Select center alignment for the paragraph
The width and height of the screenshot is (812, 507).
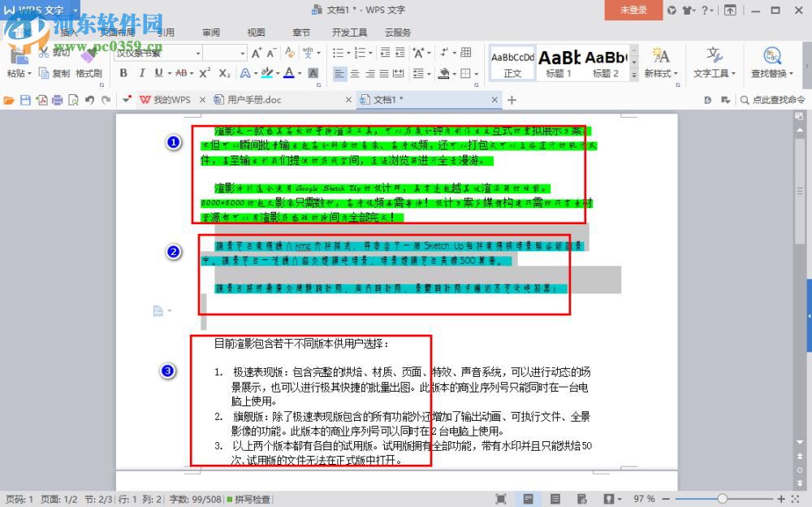[354, 75]
